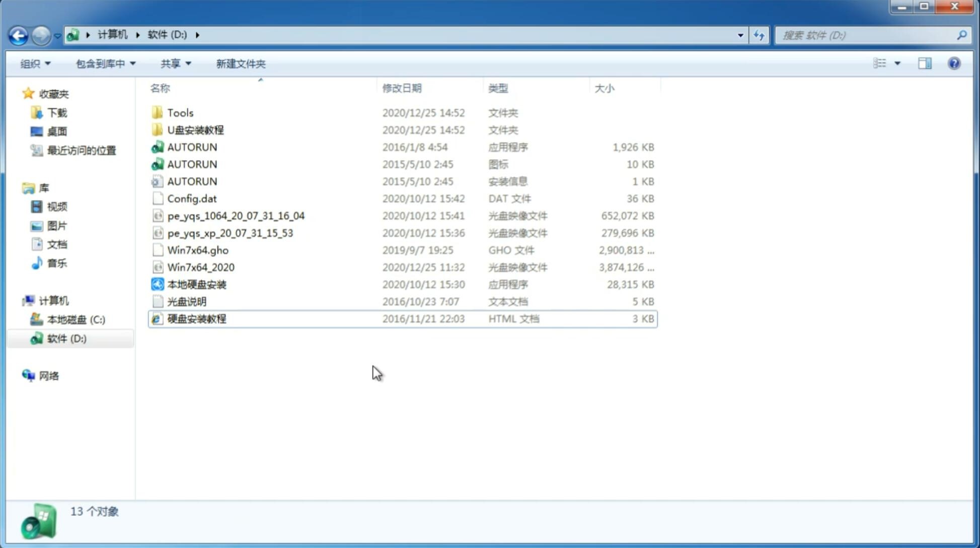Open Config.dat file
The width and height of the screenshot is (980, 548).
coord(192,198)
